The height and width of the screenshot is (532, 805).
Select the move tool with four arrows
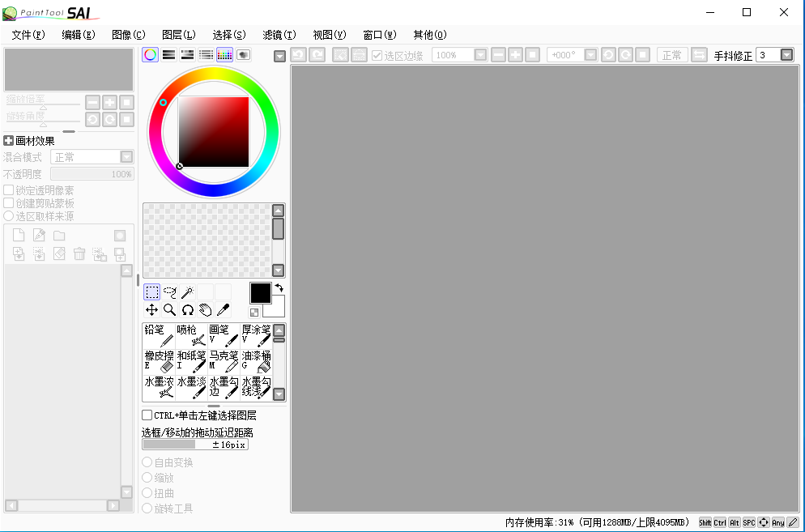(x=152, y=309)
